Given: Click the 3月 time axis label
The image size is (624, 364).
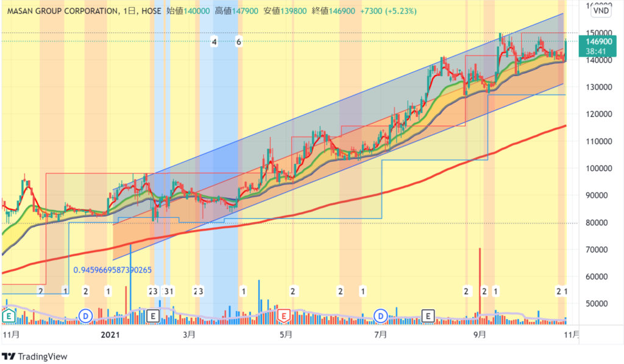Looking at the screenshot, I should click(x=189, y=335).
